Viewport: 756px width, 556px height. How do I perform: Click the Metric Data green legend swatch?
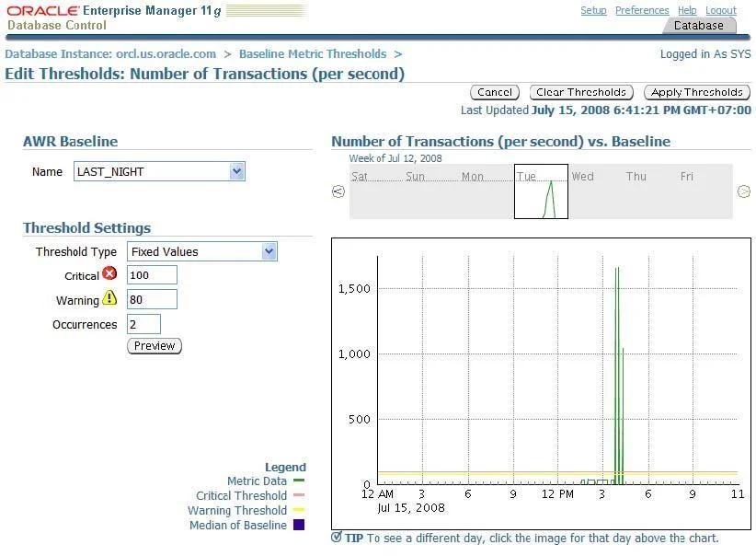pos(299,481)
